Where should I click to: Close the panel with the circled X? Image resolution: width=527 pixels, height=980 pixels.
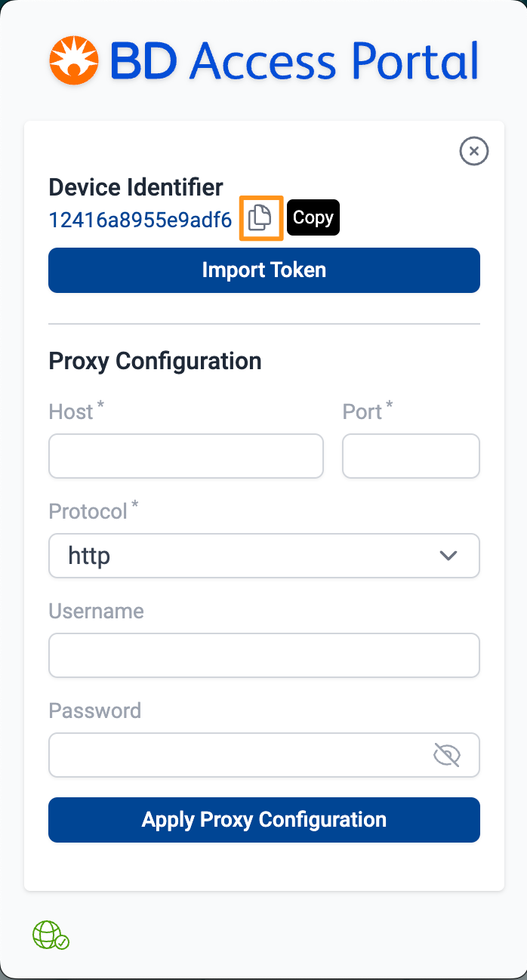click(473, 151)
